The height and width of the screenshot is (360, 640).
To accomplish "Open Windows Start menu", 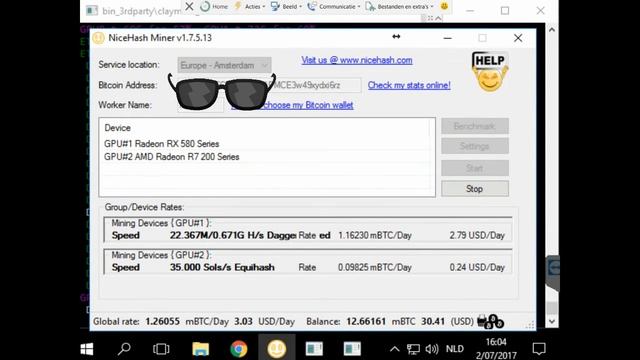I will pyautogui.click(x=87, y=349).
